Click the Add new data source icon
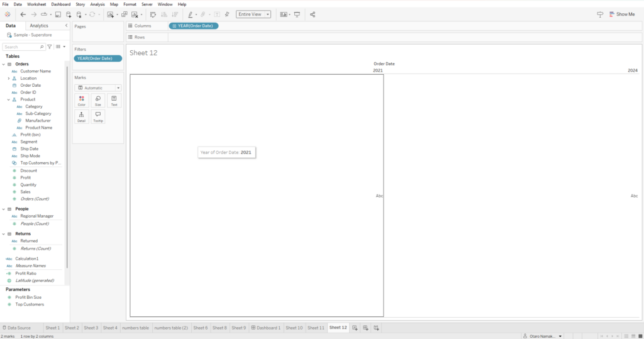Viewport: 644px width, 339px height. tap(69, 14)
